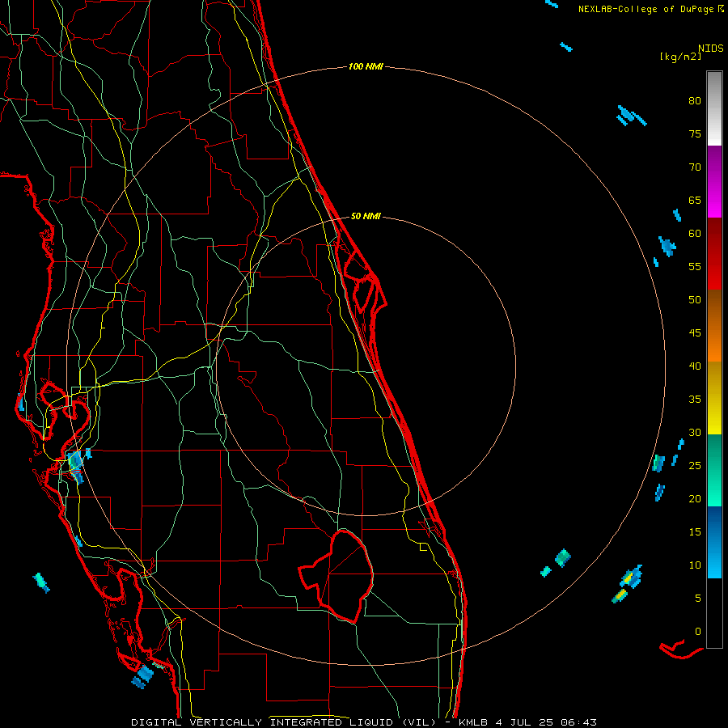Click the scale value 45
The height and width of the screenshot is (728, 728).
pos(695,333)
